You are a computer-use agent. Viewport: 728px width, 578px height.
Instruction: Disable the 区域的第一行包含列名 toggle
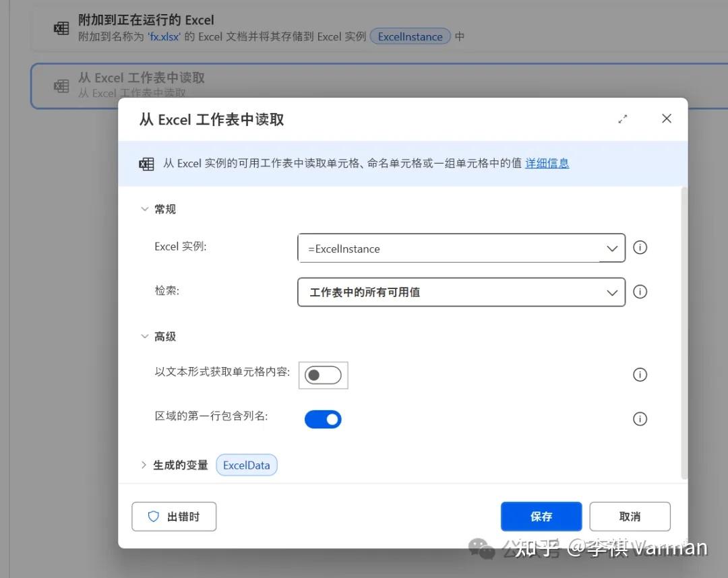coord(323,419)
